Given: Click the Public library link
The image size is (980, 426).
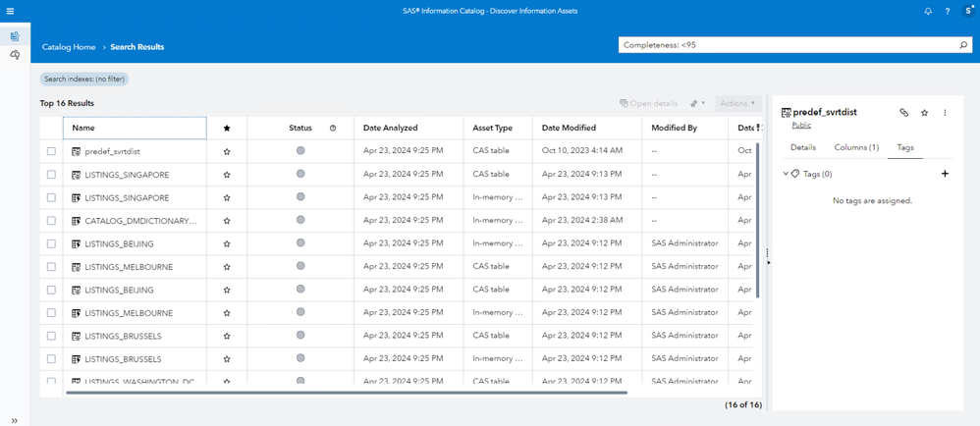Looking at the screenshot, I should (x=801, y=126).
